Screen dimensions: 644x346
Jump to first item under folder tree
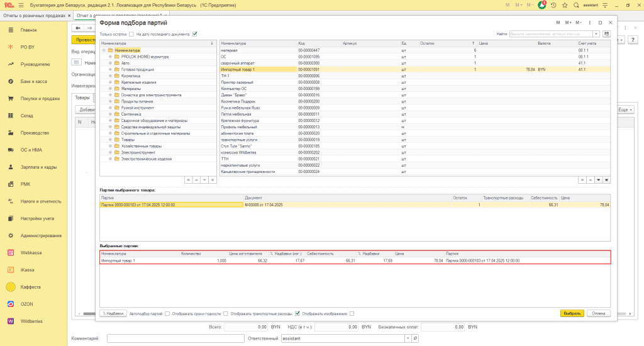(188, 180)
